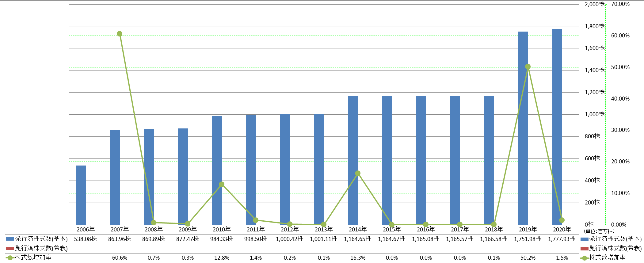644x263 pixels.
Task: Click the 863.96株 table cell
Action: pos(120,239)
